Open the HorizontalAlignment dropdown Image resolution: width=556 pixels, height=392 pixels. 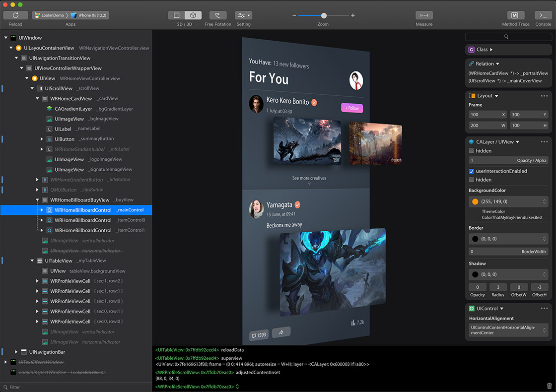(x=508, y=329)
